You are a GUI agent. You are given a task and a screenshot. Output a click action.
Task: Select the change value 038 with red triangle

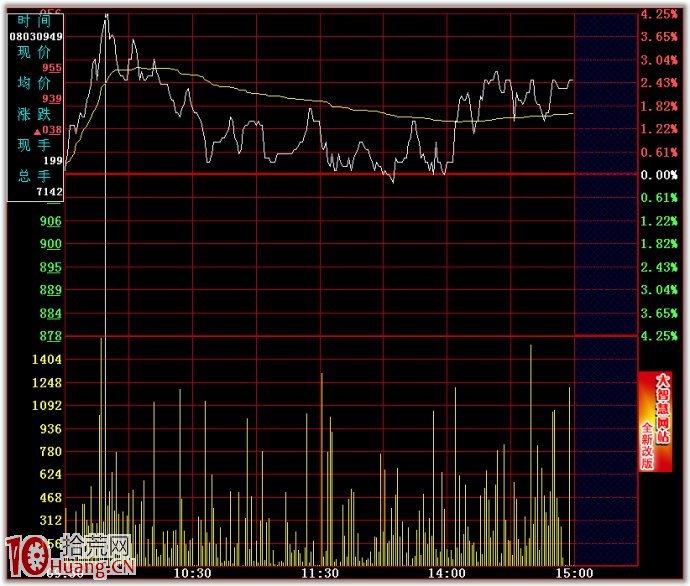pyautogui.click(x=48, y=130)
